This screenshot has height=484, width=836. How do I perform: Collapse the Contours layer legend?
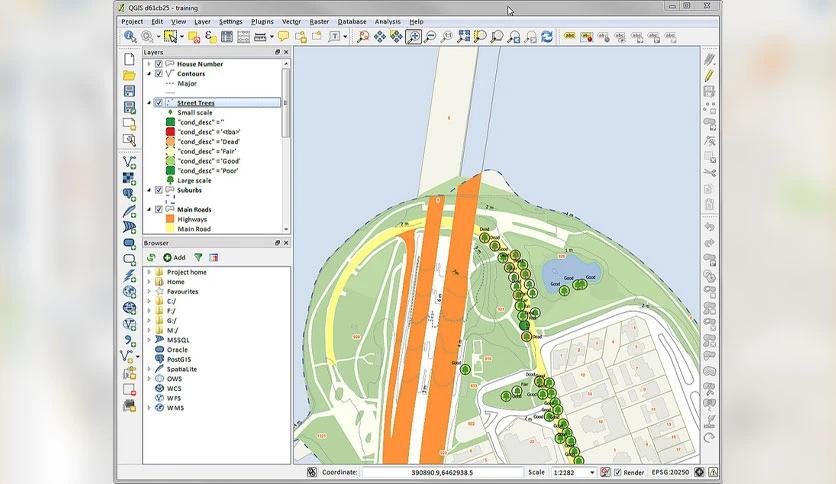[149, 74]
